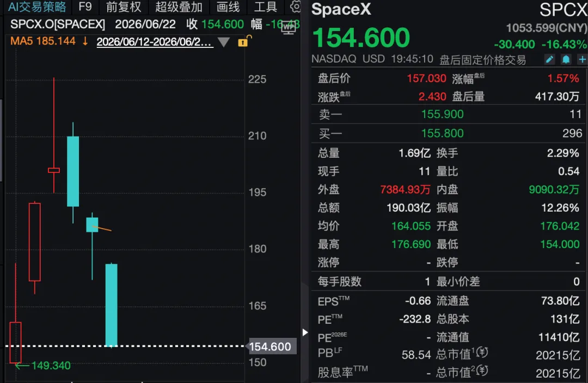
Task: Expand the date range dropdown triangle
Action: pos(224,42)
